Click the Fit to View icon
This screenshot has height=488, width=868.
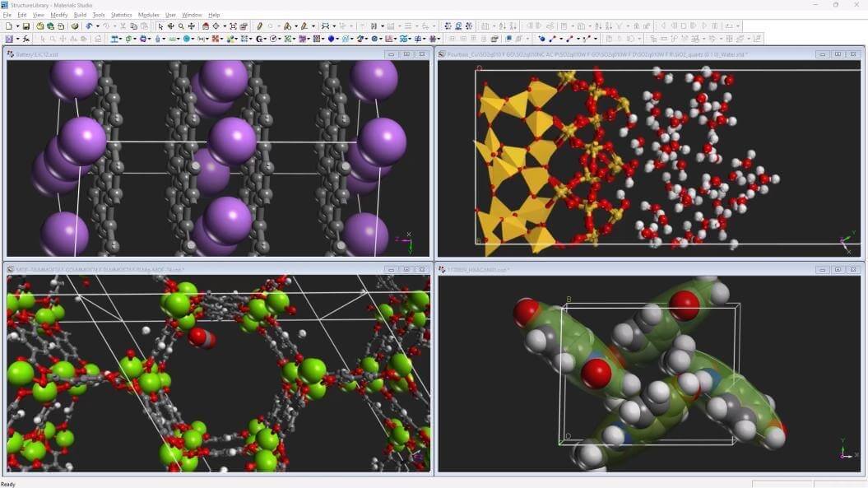pos(233,26)
